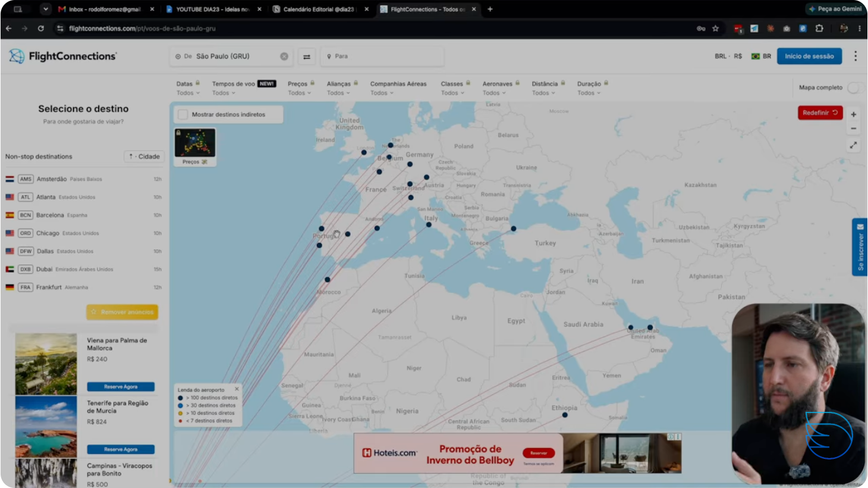Click the red extension icon with badge 1
868x488 pixels.
coord(738,28)
